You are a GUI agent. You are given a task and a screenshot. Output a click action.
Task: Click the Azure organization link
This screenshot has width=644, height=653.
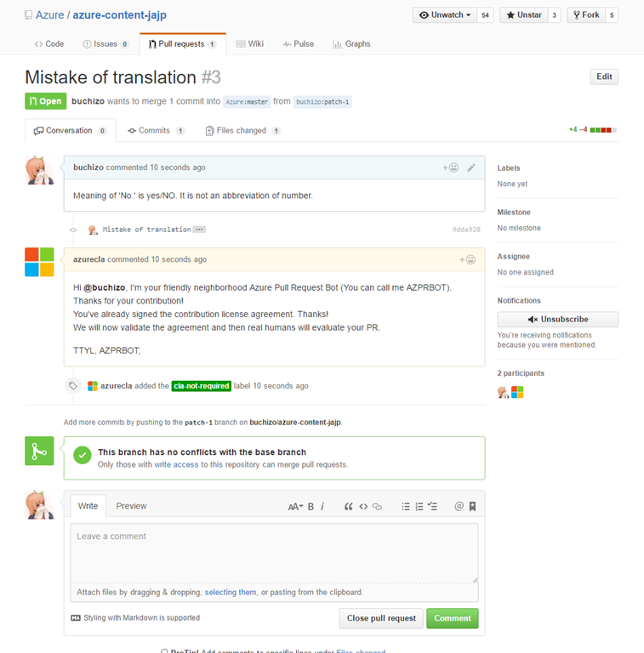tap(49, 15)
